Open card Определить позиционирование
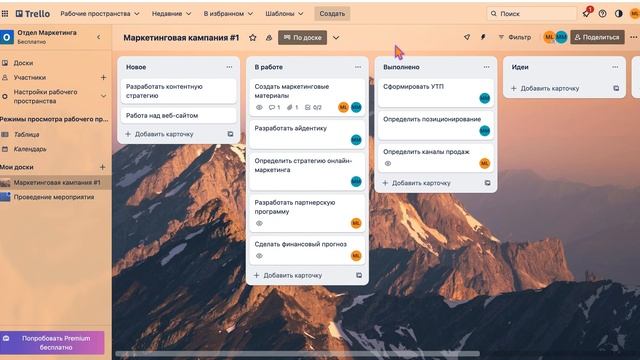The height and width of the screenshot is (360, 640). 436,126
